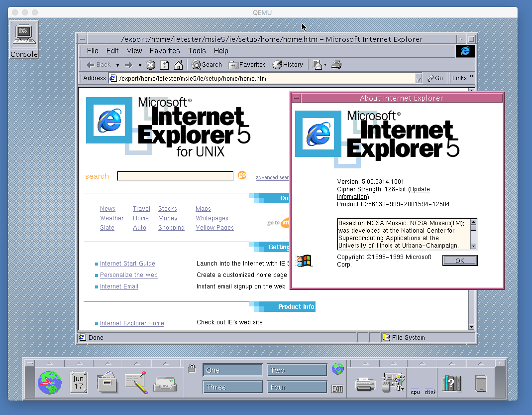Viewport: 532px width, 415px height.
Task: Expand subpanel arrow above calendar icon
Action: [80, 363]
